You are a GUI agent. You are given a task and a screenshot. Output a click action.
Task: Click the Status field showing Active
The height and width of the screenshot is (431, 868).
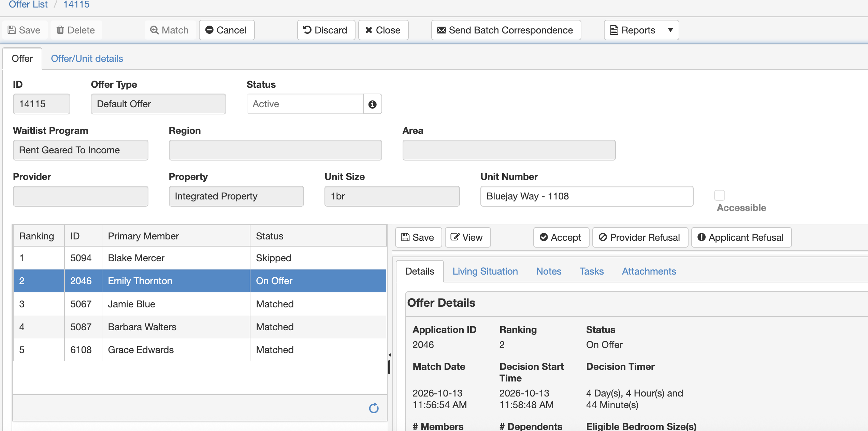pyautogui.click(x=305, y=104)
